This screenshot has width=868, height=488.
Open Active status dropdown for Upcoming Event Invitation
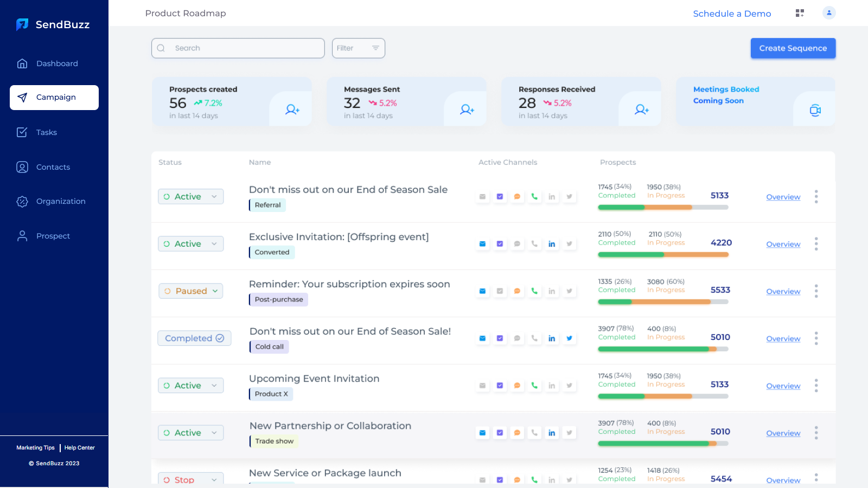click(191, 386)
